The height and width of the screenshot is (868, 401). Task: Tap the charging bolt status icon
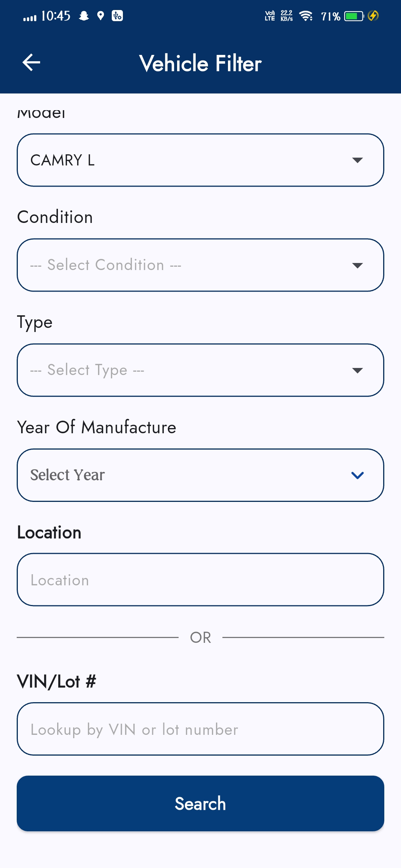click(373, 16)
